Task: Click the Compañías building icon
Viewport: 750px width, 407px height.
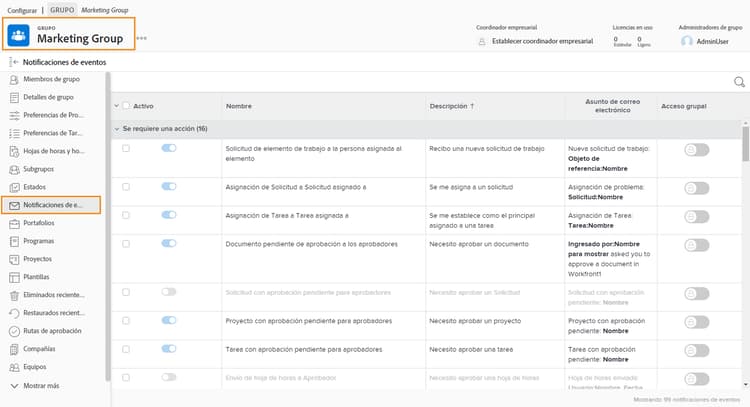Action: pos(14,349)
